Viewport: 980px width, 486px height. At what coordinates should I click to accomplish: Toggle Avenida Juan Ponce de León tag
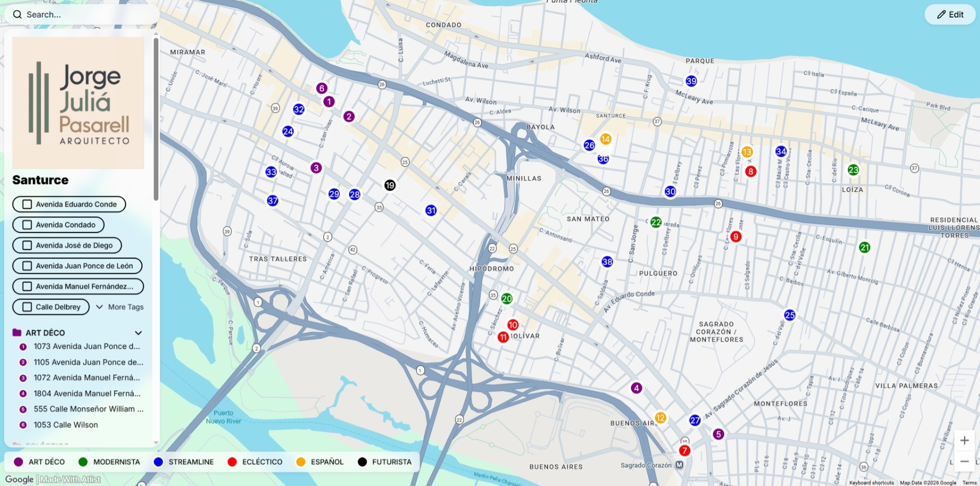tap(27, 266)
